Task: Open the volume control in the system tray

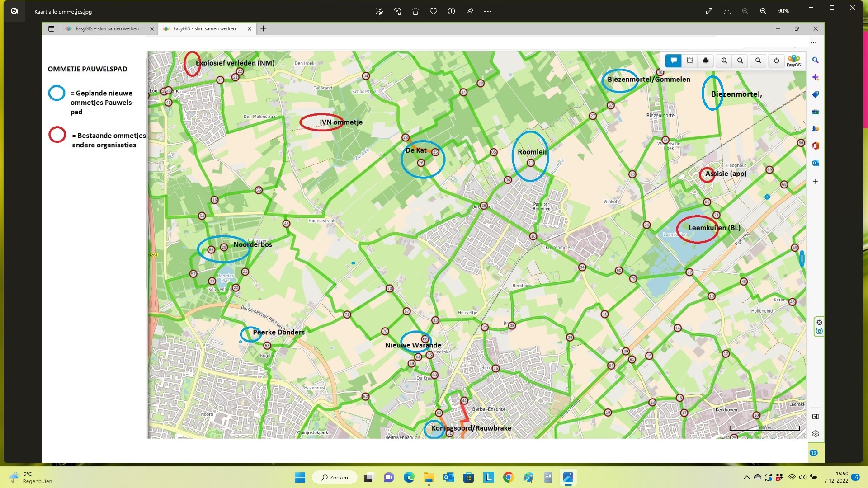Action: [x=802, y=478]
